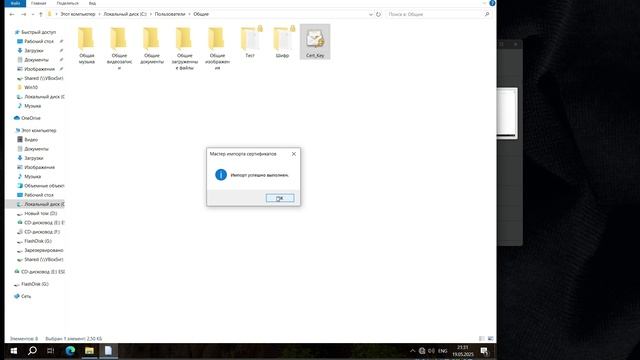Expand the address bar history dropdown
This screenshot has height=360, width=640.
[x=371, y=14]
